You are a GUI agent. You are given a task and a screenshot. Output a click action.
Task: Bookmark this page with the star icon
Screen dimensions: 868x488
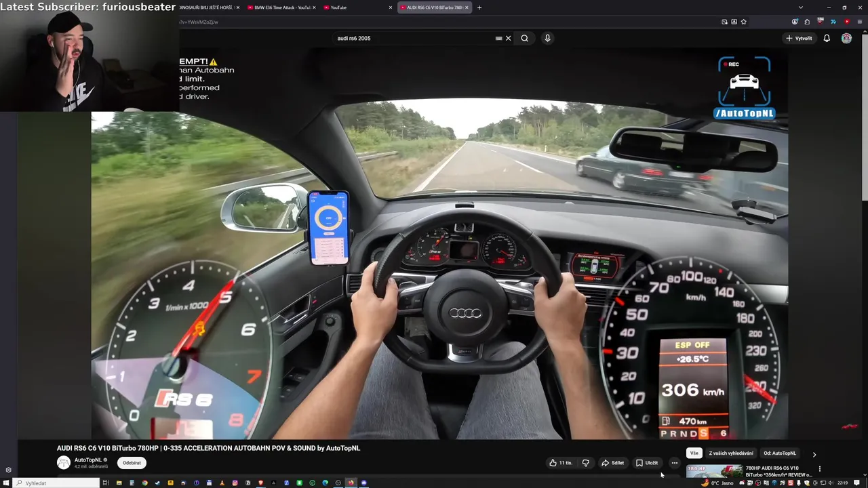click(744, 22)
